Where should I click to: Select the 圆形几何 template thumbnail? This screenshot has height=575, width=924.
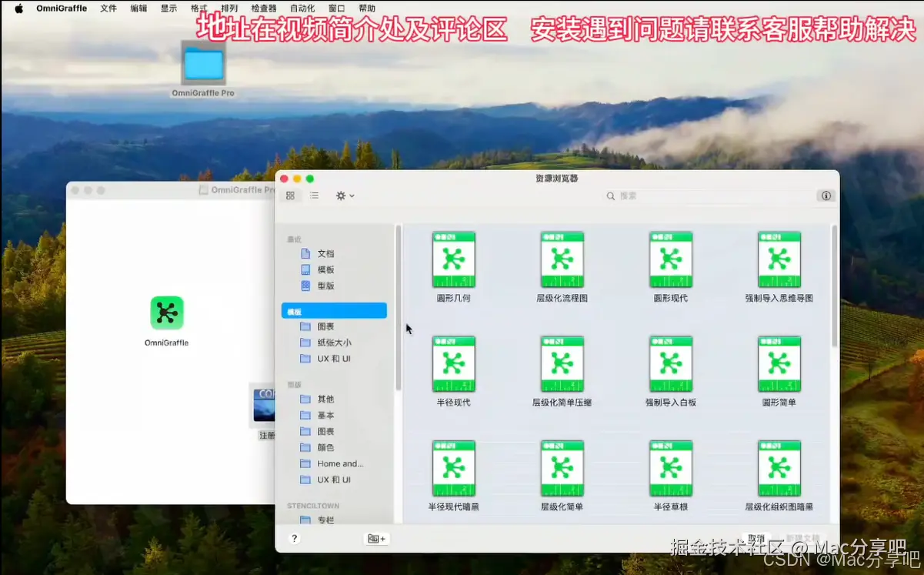pos(454,259)
